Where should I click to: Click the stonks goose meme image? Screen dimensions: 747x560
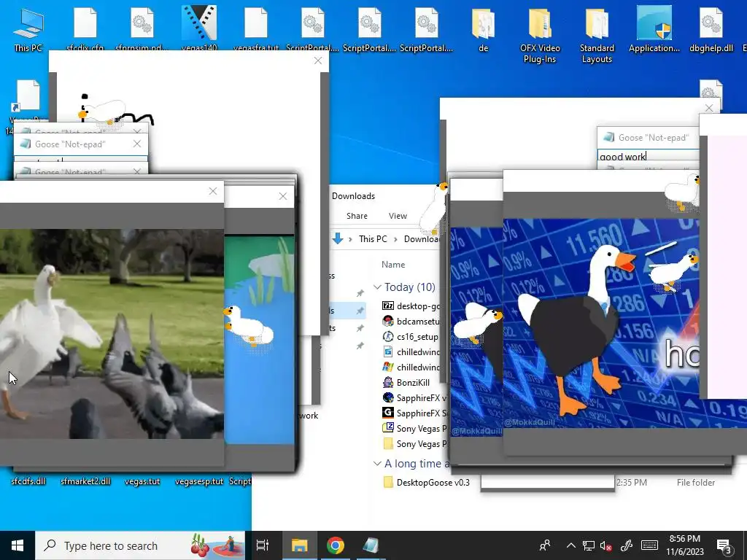pos(601,323)
